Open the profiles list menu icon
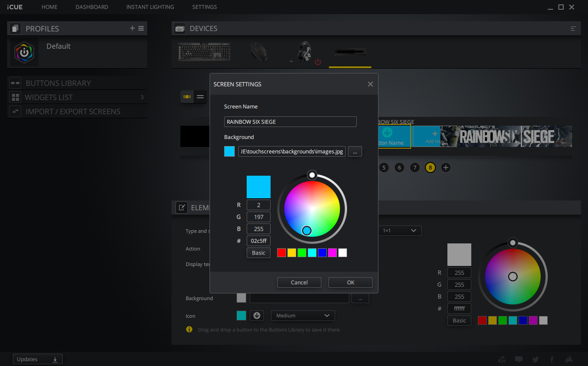This screenshot has width=588, height=366. click(141, 28)
